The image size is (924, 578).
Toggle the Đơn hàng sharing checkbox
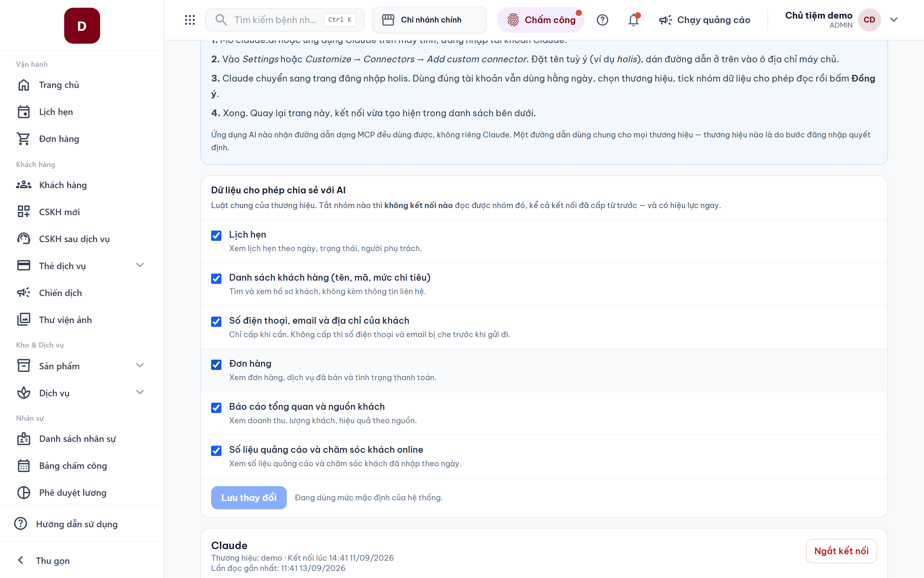[x=216, y=365]
